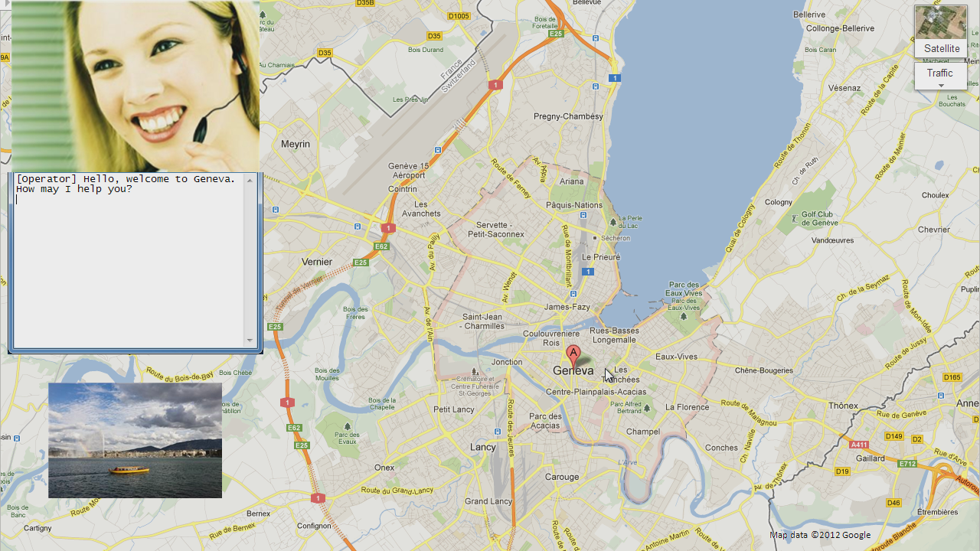The width and height of the screenshot is (980, 551).
Task: Click the "Confignon" map label
Action: 314,526
